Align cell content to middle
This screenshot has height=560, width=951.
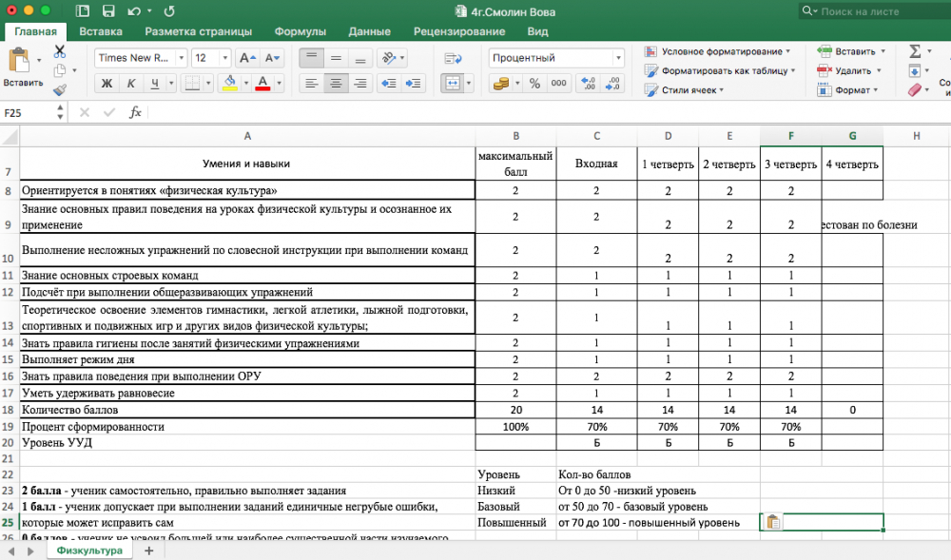click(x=336, y=58)
